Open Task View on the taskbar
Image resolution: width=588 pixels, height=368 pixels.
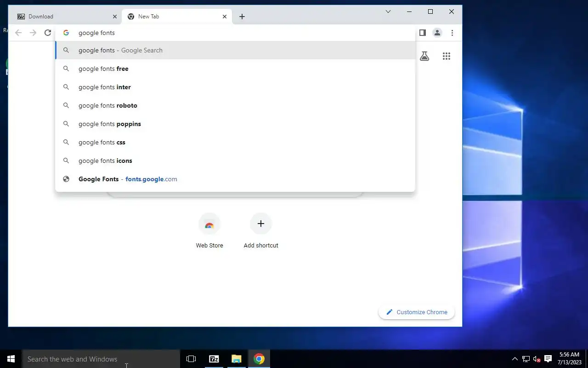[x=191, y=359]
